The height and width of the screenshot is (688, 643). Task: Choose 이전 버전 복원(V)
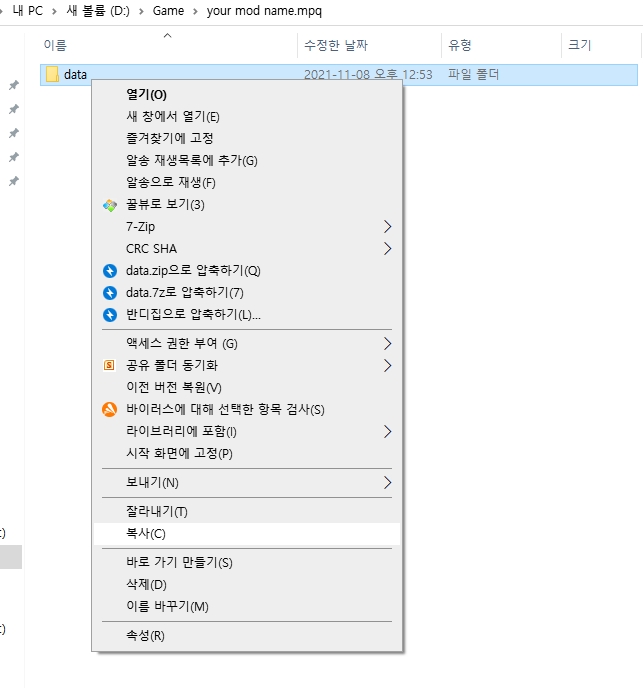(x=247, y=387)
